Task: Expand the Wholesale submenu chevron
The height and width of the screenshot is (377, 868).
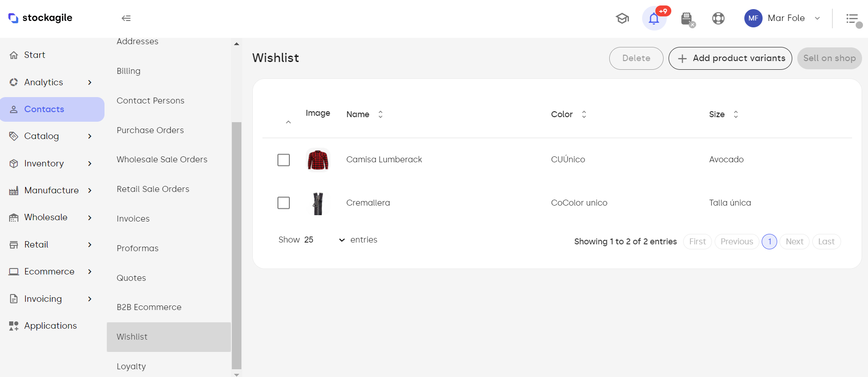Action: (x=89, y=217)
